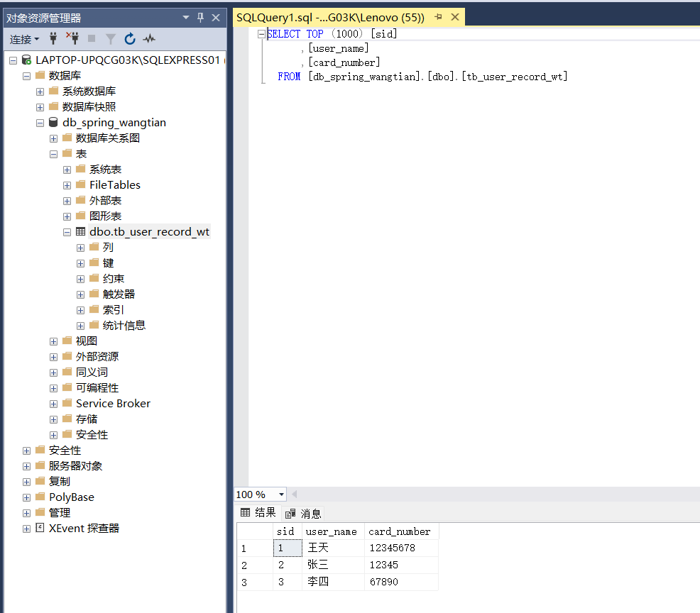Expand the 系统数据库 node
Viewport: 700px width, 613px height.
[x=40, y=92]
